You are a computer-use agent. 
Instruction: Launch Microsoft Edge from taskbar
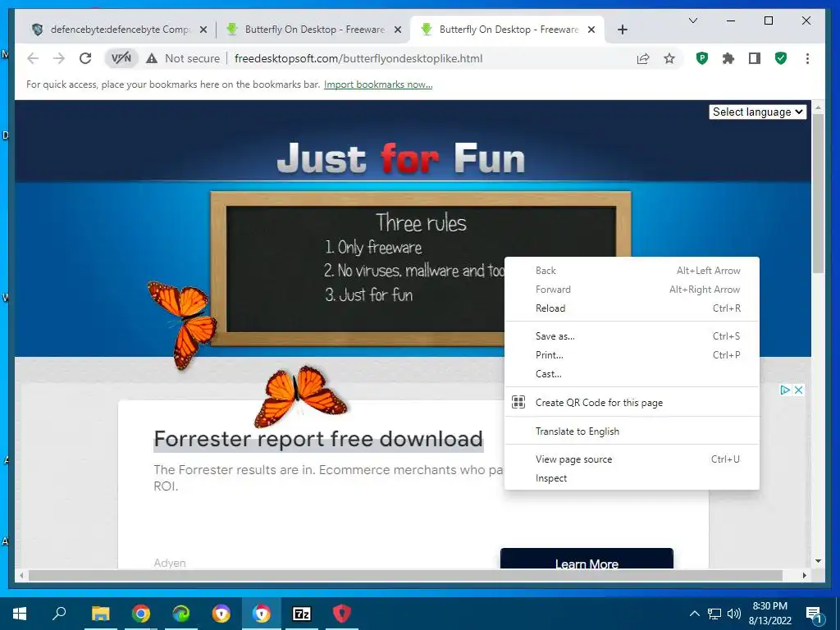(181, 614)
